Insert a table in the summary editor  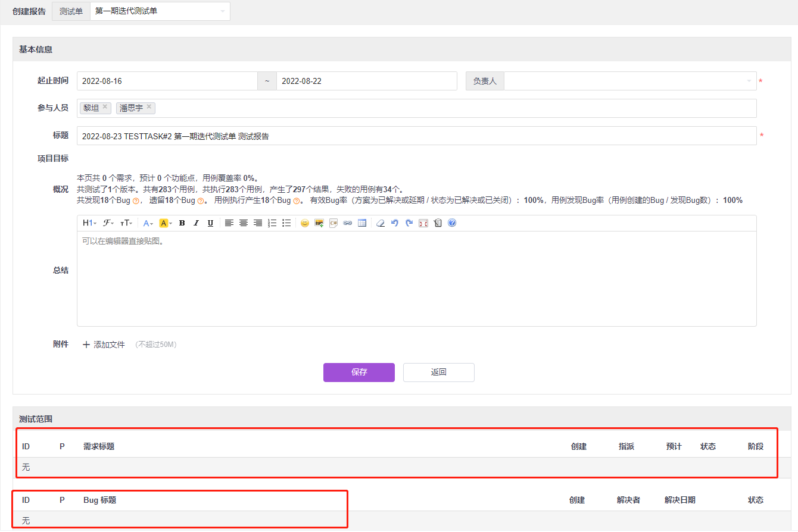pos(362,223)
